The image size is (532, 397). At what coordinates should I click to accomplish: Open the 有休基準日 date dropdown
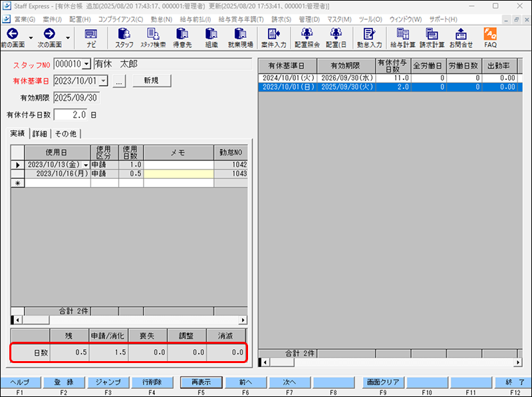pos(104,80)
